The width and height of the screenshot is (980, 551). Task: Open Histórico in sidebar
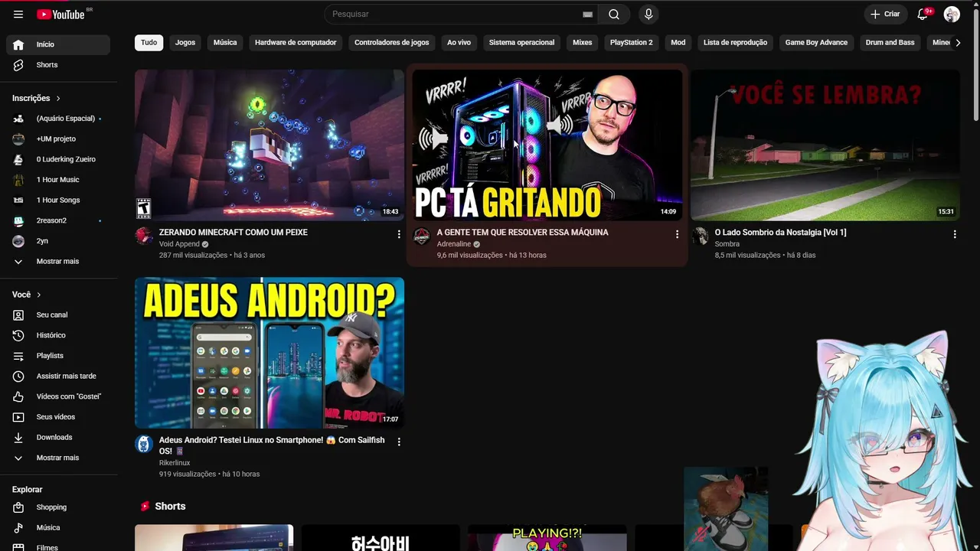(58, 335)
